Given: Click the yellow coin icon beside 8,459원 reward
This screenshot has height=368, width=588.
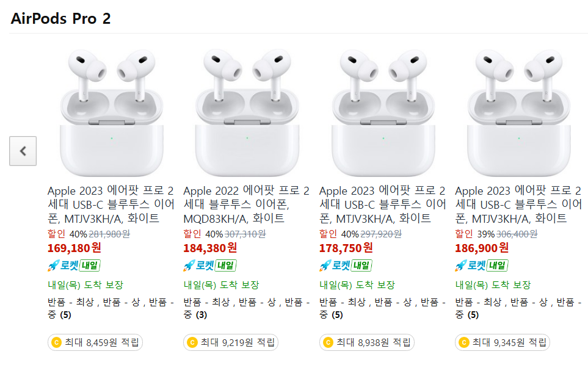Looking at the screenshot, I should 56,342.
